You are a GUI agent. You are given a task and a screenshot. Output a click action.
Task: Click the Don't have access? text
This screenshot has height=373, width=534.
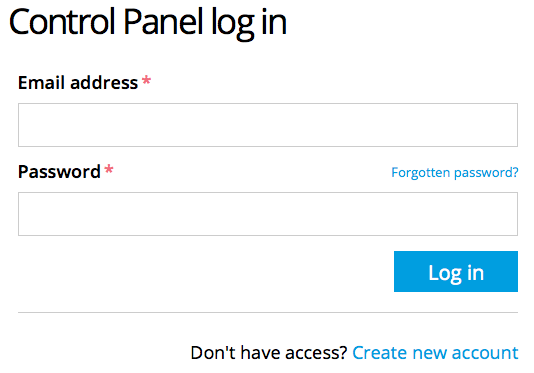coord(269,353)
